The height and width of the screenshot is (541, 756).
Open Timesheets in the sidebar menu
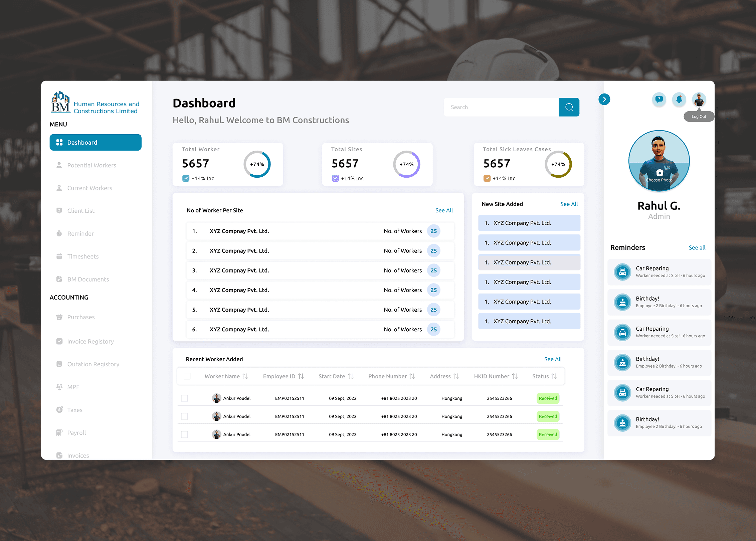click(83, 256)
